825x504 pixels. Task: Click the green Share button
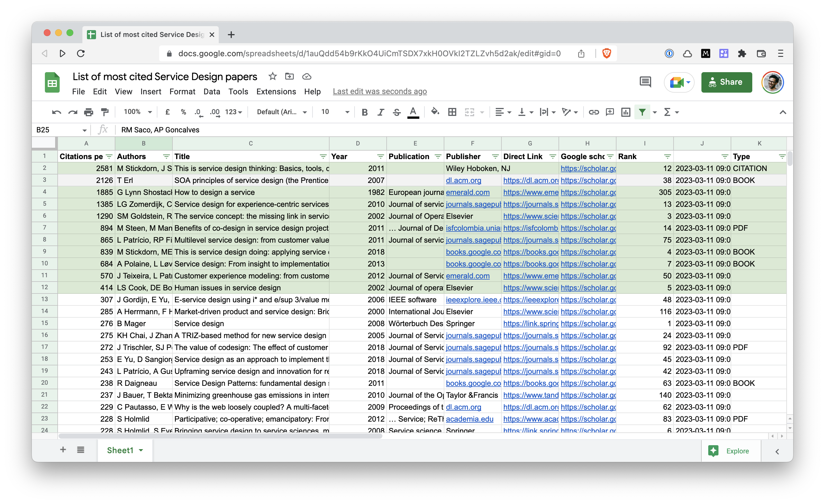point(726,82)
